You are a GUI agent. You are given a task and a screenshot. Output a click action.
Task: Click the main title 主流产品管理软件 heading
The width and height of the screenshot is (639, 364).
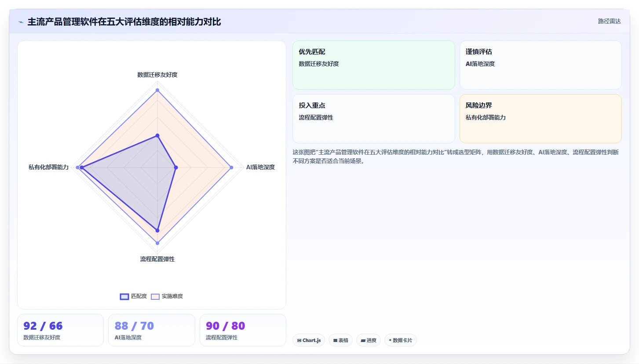coord(124,22)
